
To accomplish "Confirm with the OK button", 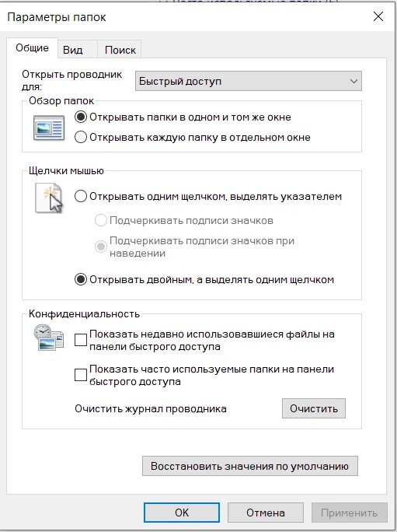I will pos(182,513).
